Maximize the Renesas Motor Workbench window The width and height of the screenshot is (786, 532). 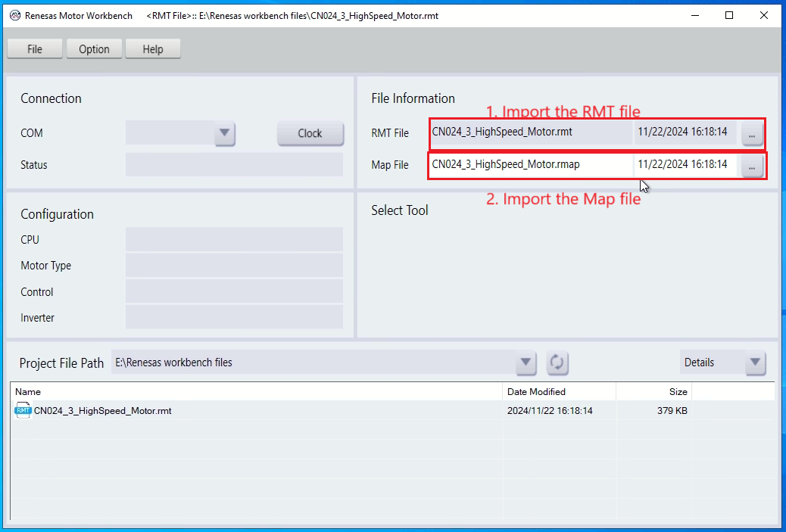(x=729, y=16)
